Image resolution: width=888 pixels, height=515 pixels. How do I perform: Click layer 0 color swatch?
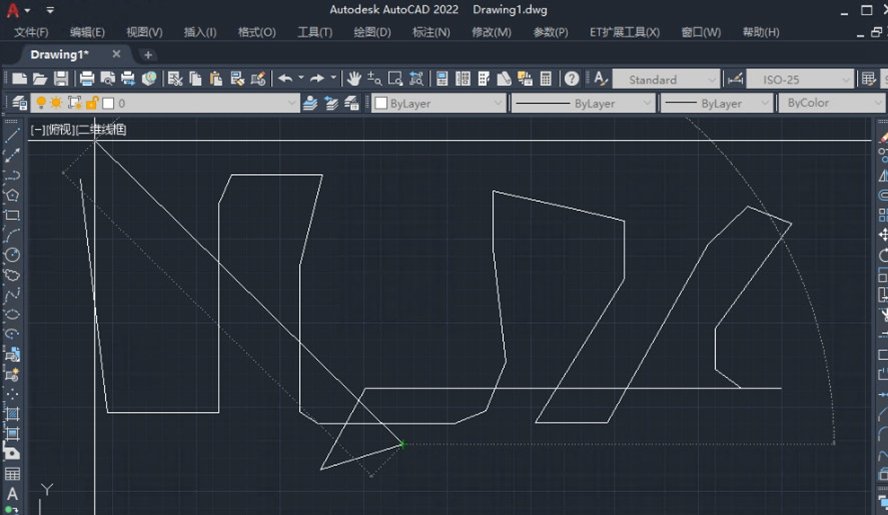108,103
